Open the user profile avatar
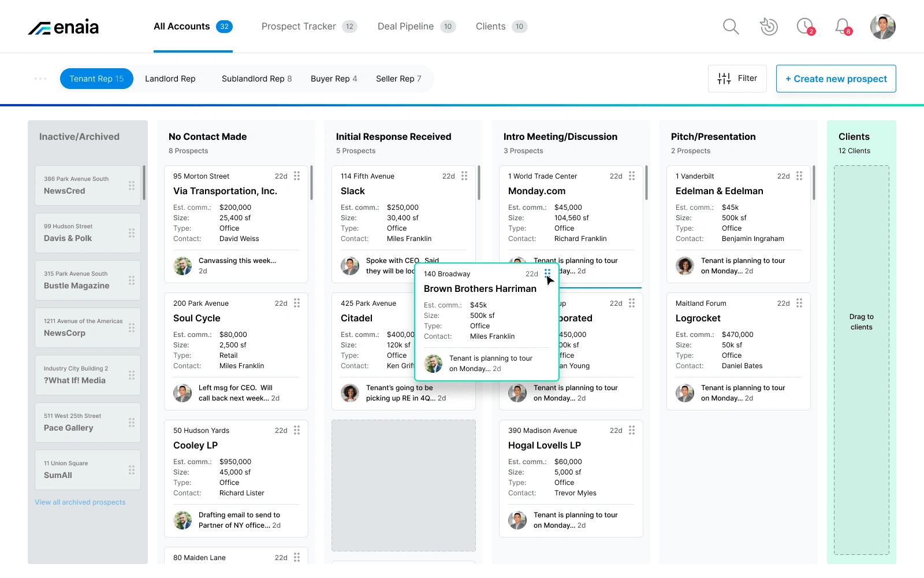The height and width of the screenshot is (578, 924). pyautogui.click(x=883, y=27)
